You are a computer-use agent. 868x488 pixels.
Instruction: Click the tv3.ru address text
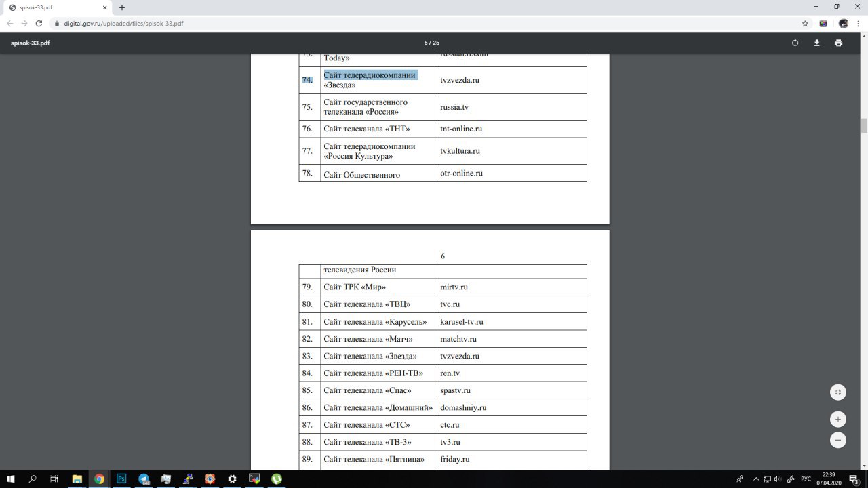click(450, 443)
